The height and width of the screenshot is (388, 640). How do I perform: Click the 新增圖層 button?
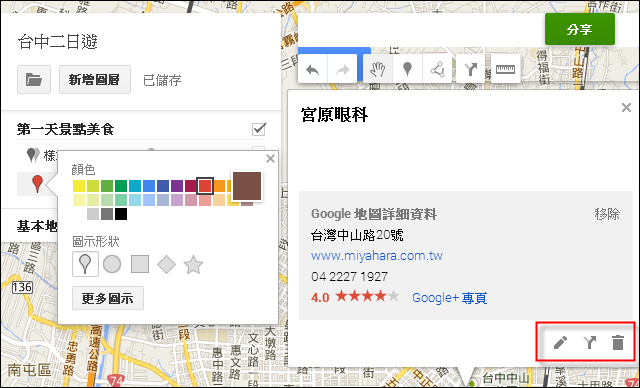(x=95, y=80)
